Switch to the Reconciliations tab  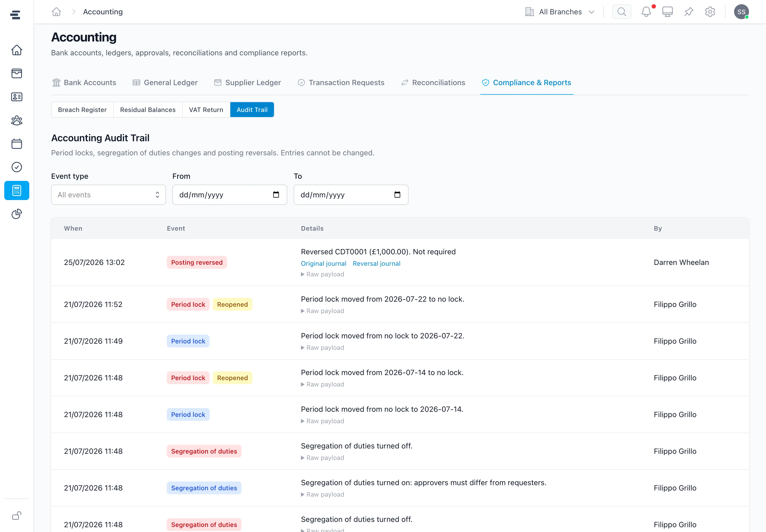click(433, 83)
